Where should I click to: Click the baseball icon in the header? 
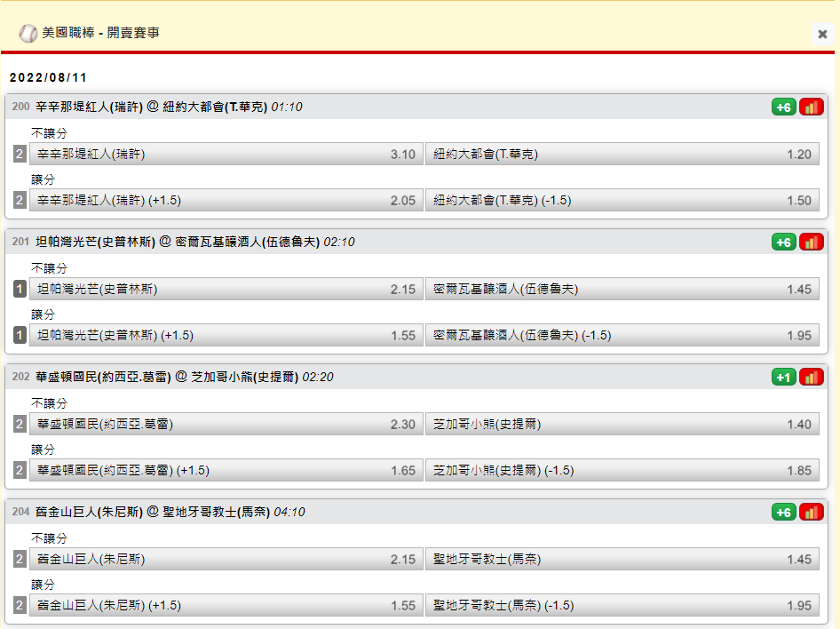(x=28, y=33)
